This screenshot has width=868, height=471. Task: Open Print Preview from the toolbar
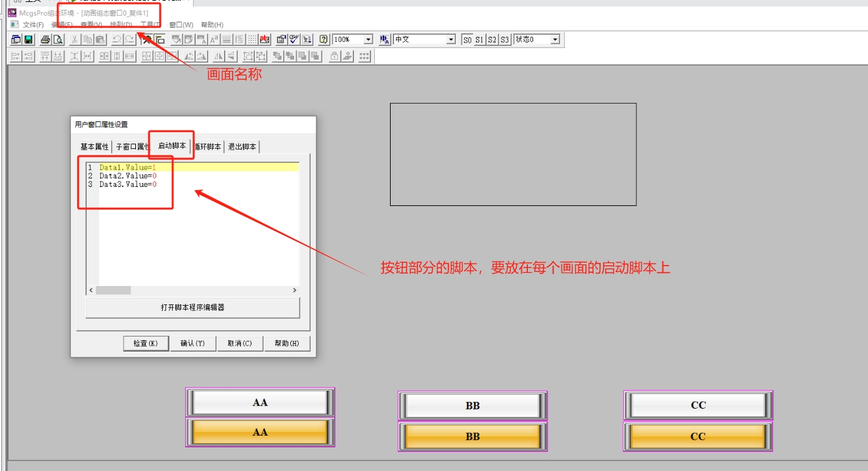pos(58,39)
